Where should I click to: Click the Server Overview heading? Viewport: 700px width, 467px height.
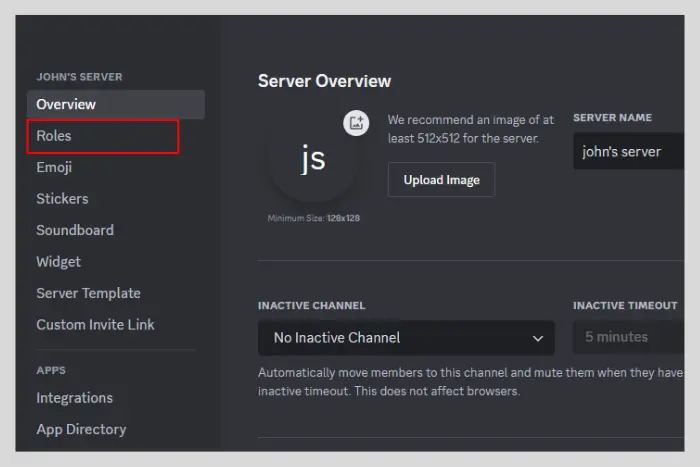[325, 81]
